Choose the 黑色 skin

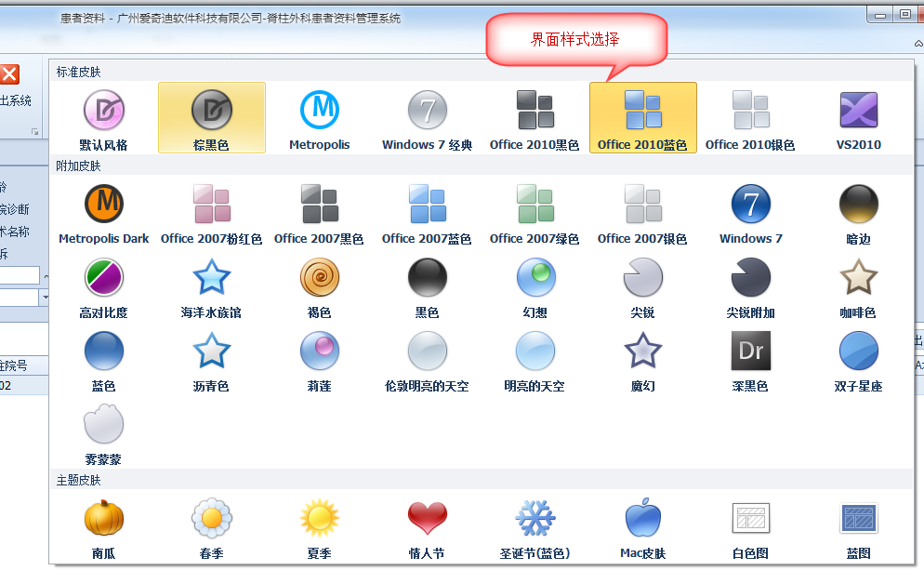[428, 287]
